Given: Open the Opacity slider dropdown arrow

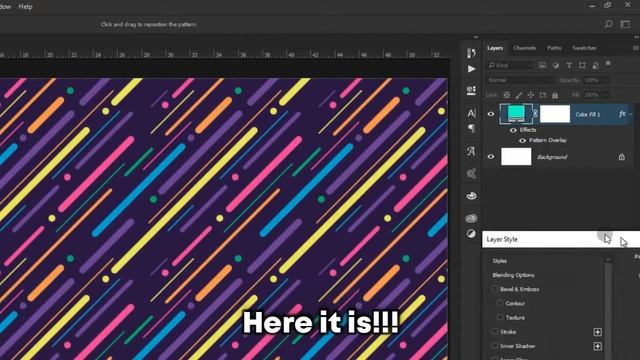Looking at the screenshot, I should click(x=606, y=80).
